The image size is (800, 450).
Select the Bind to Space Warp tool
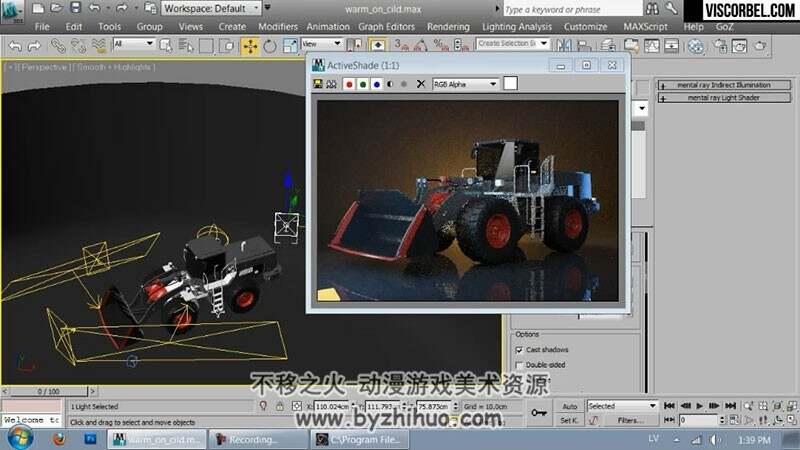click(x=98, y=46)
